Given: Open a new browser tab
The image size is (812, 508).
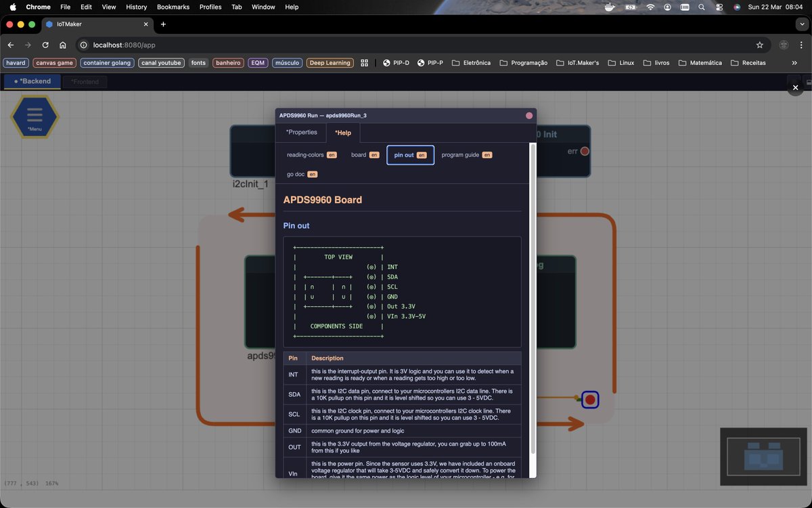Looking at the screenshot, I should coord(163,24).
